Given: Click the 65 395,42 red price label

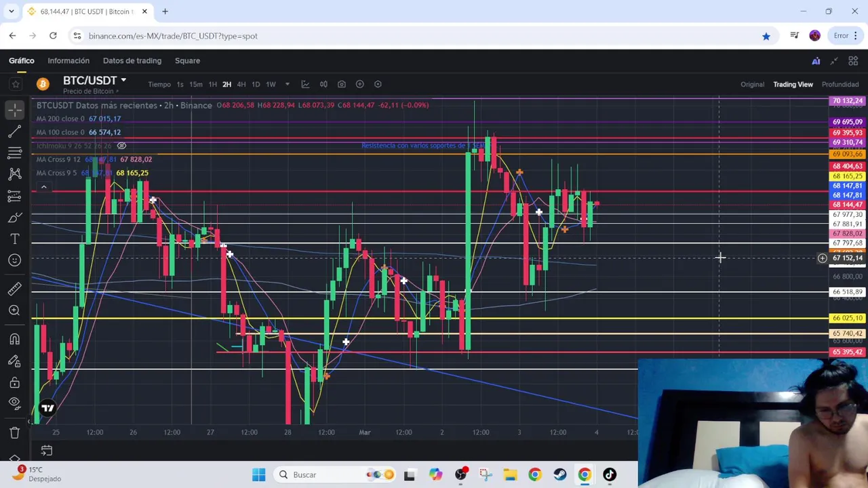Looking at the screenshot, I should pyautogui.click(x=847, y=352).
